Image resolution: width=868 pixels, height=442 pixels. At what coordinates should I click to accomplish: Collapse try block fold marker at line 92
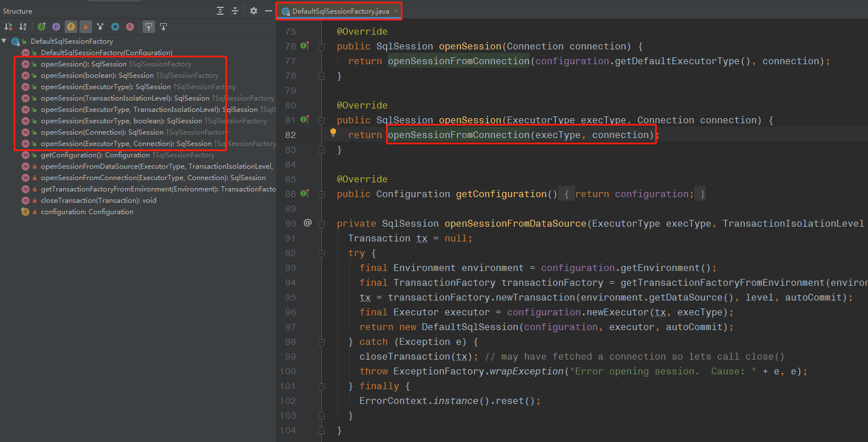[321, 253]
